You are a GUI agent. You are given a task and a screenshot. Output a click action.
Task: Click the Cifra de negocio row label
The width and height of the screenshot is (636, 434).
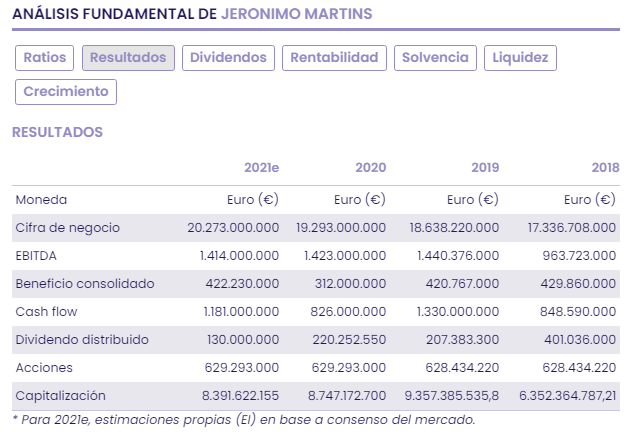(x=68, y=228)
